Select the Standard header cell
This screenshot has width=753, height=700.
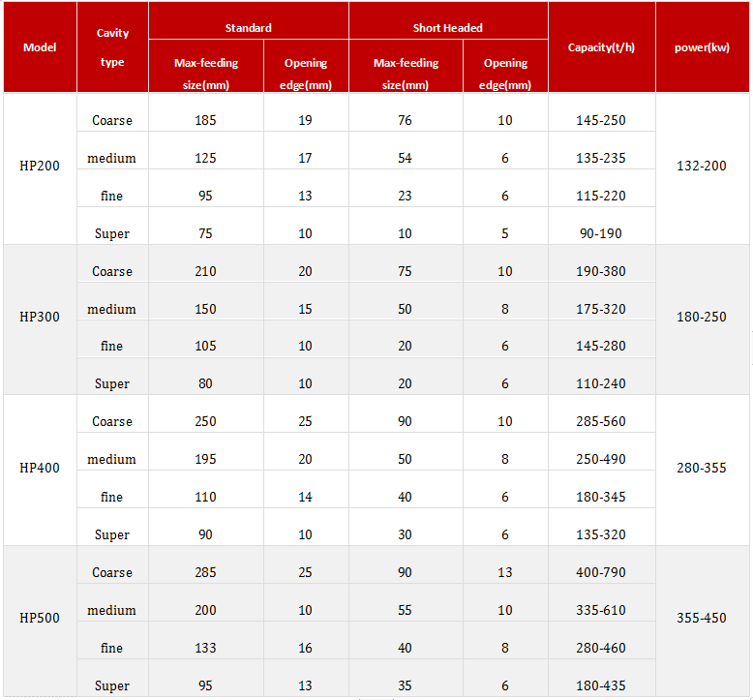[x=249, y=28]
